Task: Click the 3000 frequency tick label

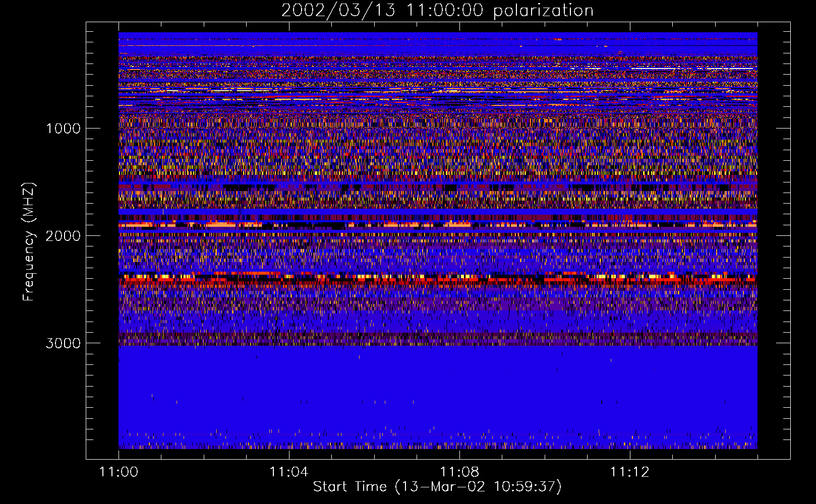Action: pyautogui.click(x=63, y=343)
